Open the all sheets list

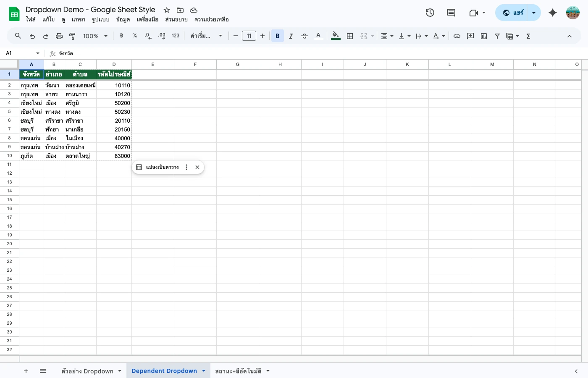tap(43, 371)
